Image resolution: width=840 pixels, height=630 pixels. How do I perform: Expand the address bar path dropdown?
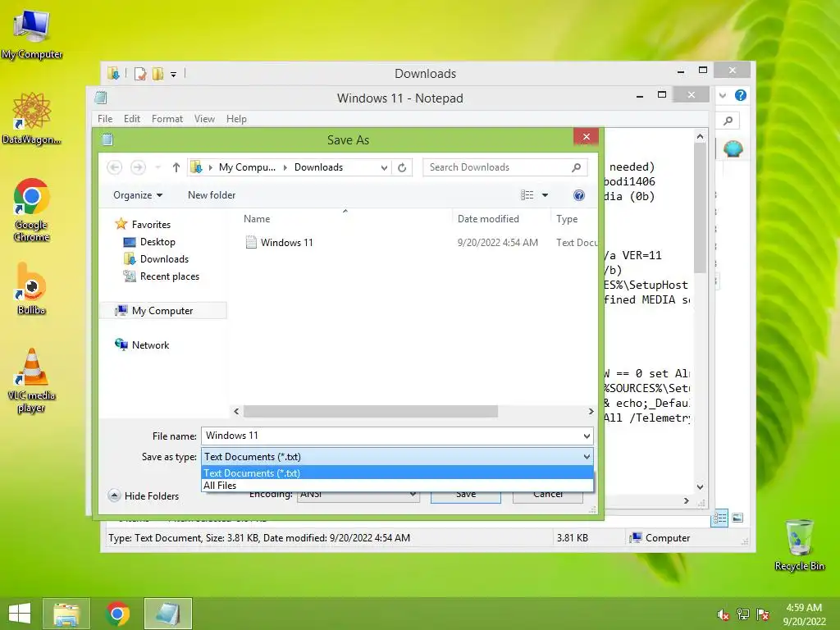(384, 167)
